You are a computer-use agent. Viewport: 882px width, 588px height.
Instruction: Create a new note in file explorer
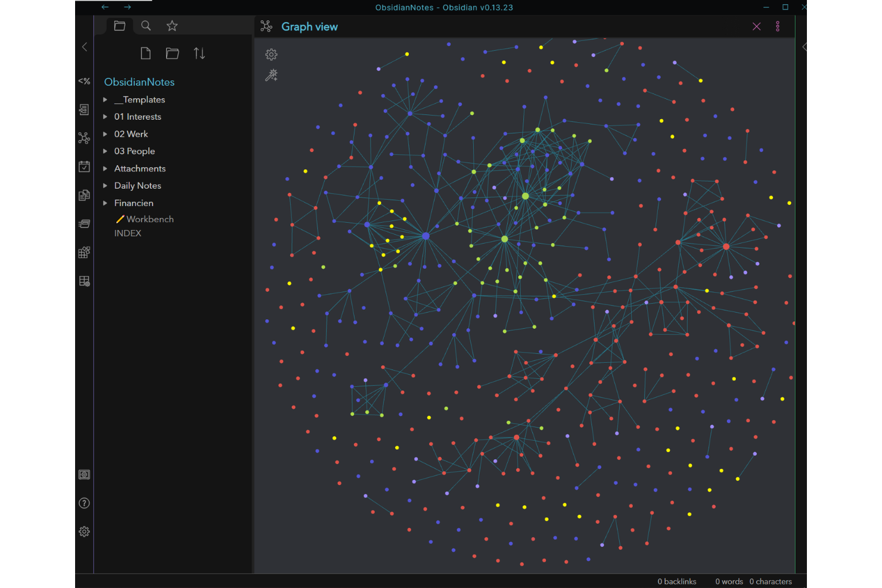point(145,54)
